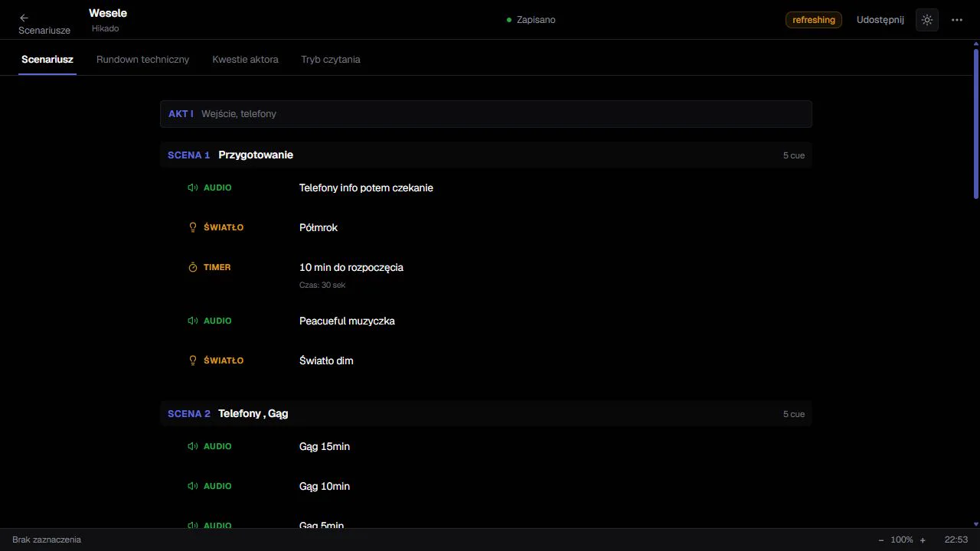Click the Światło dim cue text
The width and height of the screenshot is (980, 551).
pos(326,360)
